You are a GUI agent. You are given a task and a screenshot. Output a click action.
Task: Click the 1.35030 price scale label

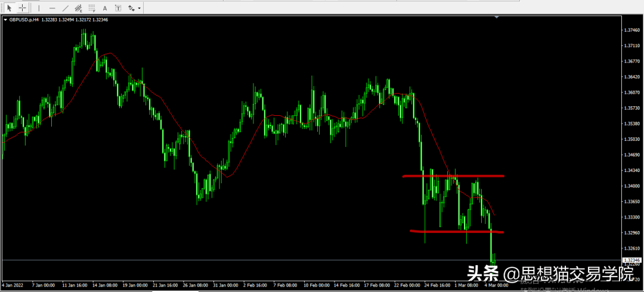click(x=631, y=139)
